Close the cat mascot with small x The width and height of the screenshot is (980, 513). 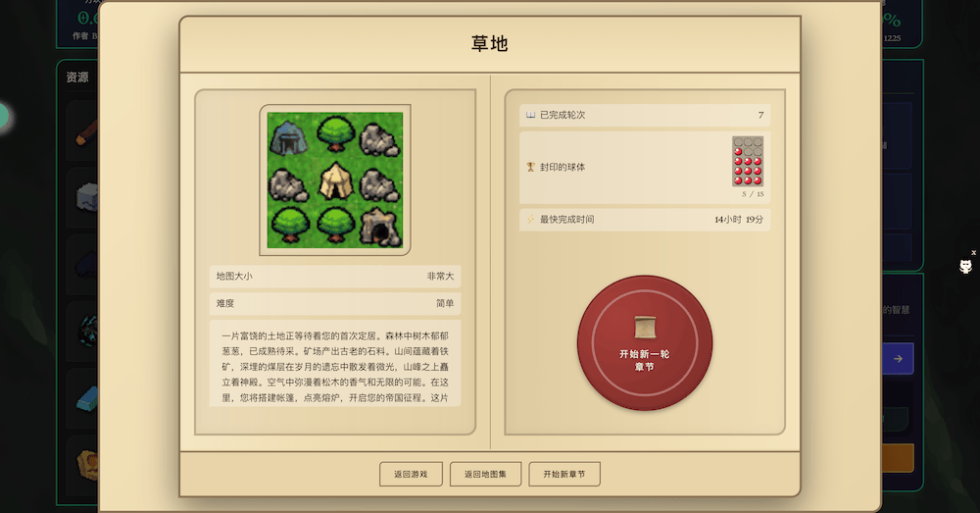click(973, 253)
